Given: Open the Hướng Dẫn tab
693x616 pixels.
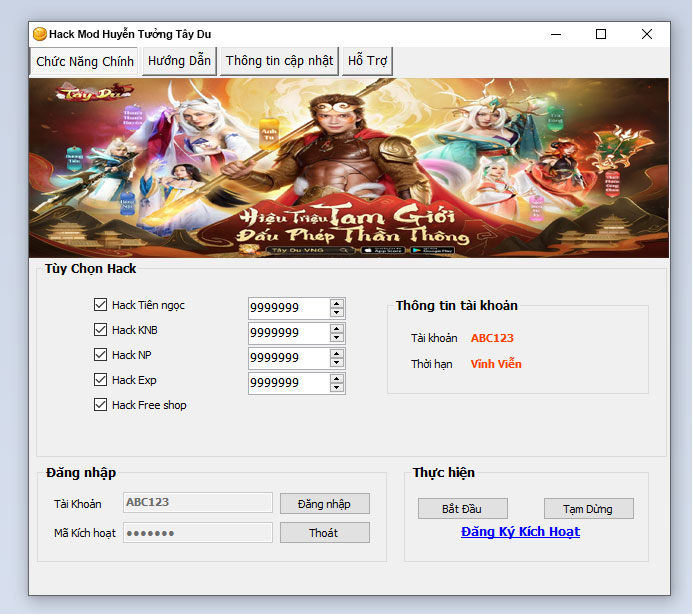Looking at the screenshot, I should click(x=179, y=61).
